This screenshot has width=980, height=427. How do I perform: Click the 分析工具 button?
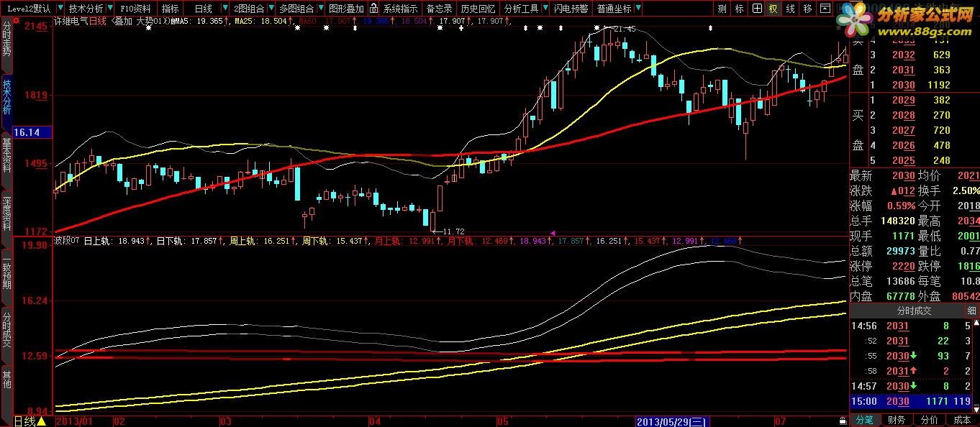click(x=521, y=9)
